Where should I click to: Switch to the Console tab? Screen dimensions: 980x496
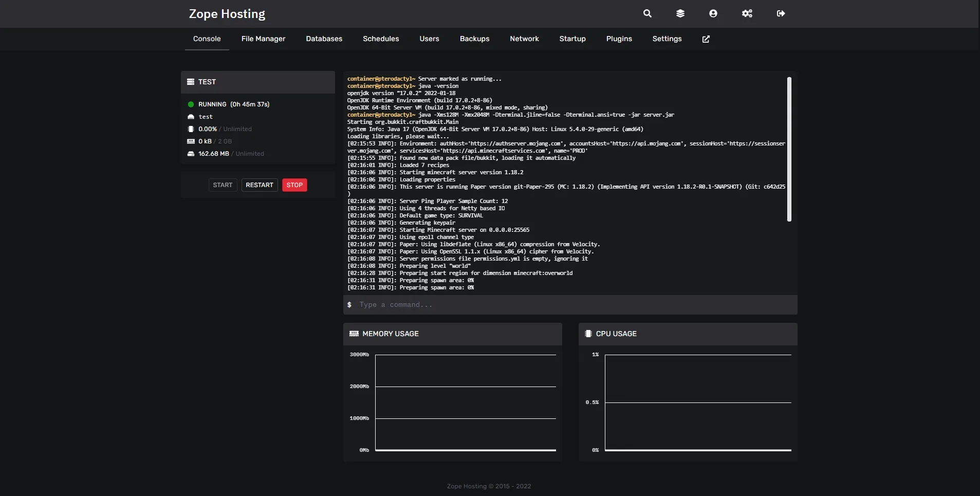[207, 39]
